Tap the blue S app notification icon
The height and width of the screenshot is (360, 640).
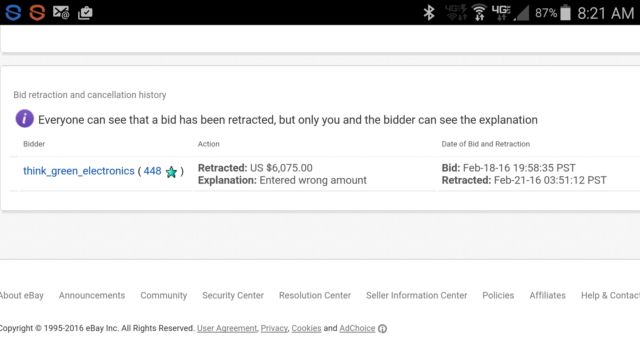pos(13,13)
